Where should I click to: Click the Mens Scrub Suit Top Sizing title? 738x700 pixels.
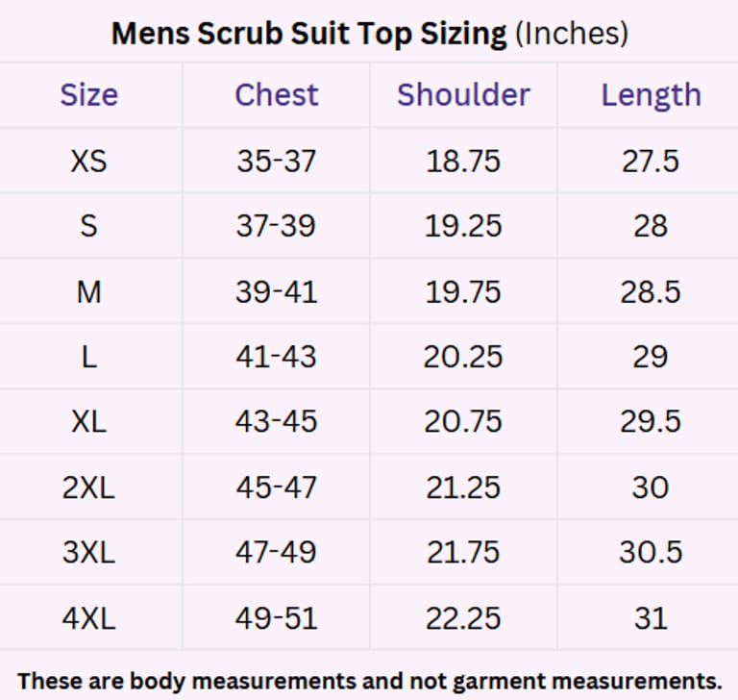pyautogui.click(x=369, y=34)
